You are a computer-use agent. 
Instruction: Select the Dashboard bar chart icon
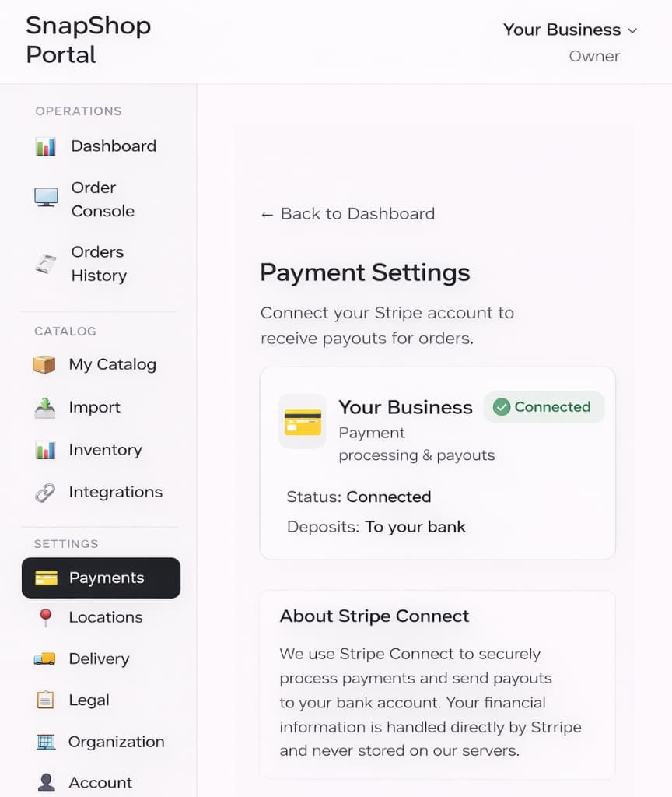[44, 146]
